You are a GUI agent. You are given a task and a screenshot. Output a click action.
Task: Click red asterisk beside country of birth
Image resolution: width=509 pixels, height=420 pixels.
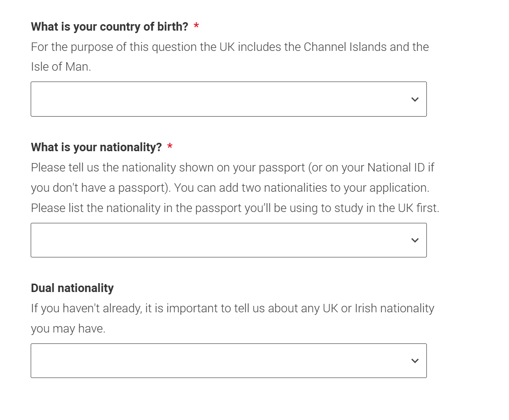196,27
